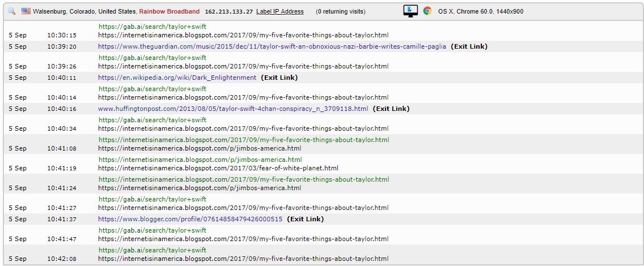This screenshot has height=266, width=644.
Task: Click the timestamp 10:39:20
Action: [x=62, y=47]
